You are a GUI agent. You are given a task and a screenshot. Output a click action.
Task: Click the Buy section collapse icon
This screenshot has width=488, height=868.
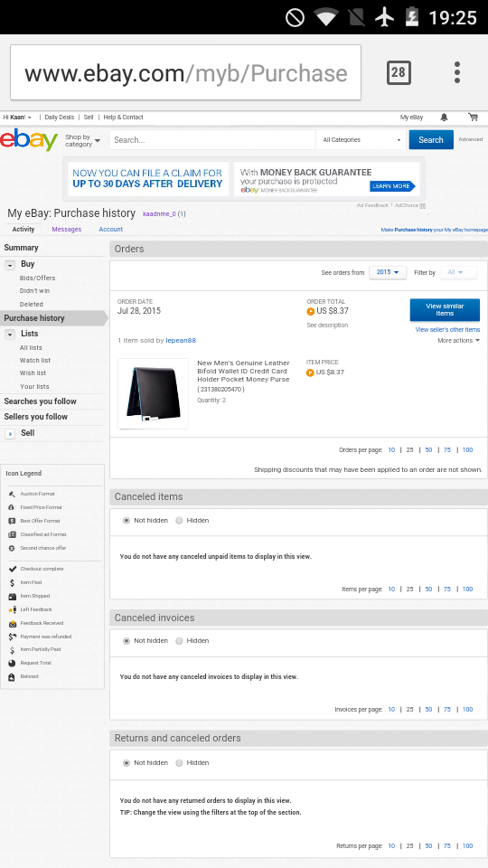click(10, 265)
